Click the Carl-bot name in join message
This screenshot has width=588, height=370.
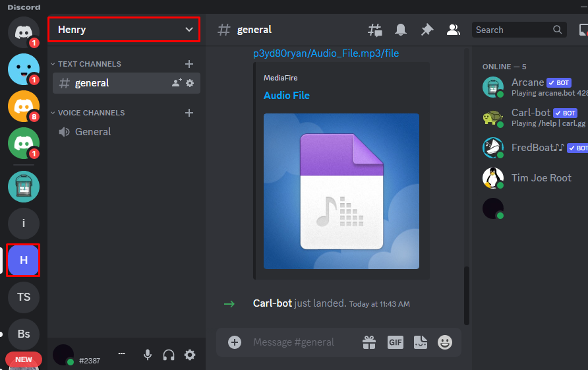[x=272, y=303]
